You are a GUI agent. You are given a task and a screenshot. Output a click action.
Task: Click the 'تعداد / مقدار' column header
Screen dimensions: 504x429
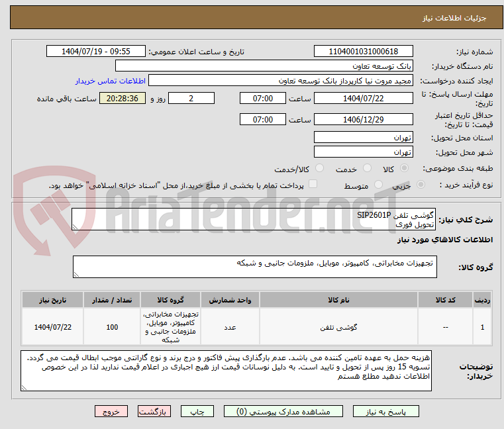pyautogui.click(x=112, y=300)
